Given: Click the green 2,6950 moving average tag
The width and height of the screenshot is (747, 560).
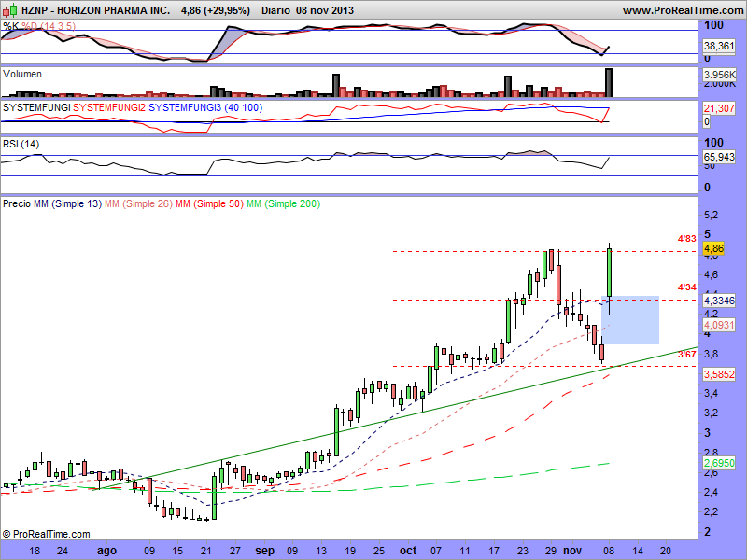Looking at the screenshot, I should click(x=719, y=463).
